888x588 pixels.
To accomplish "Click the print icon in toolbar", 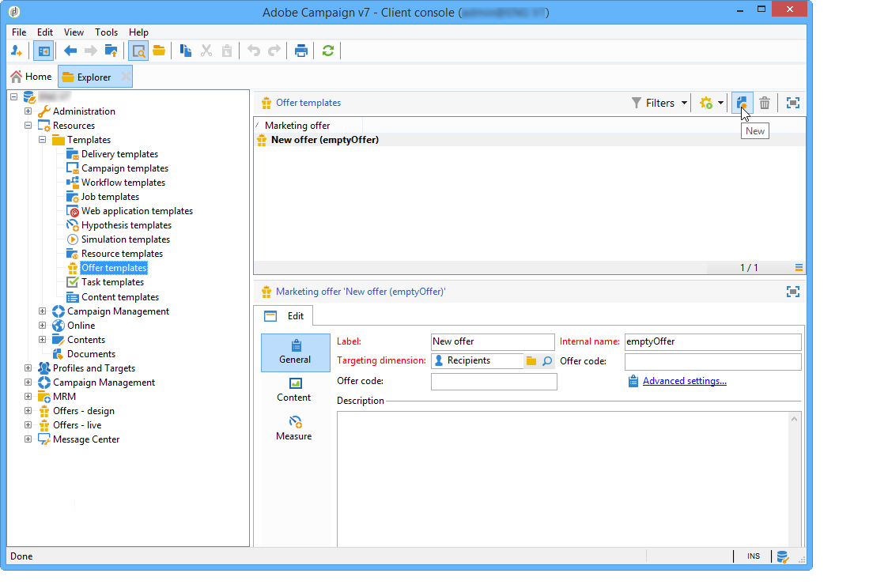I will pyautogui.click(x=300, y=51).
